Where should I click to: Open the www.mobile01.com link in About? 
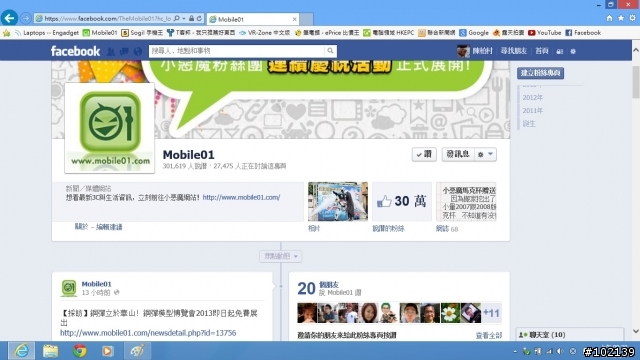[241, 197]
